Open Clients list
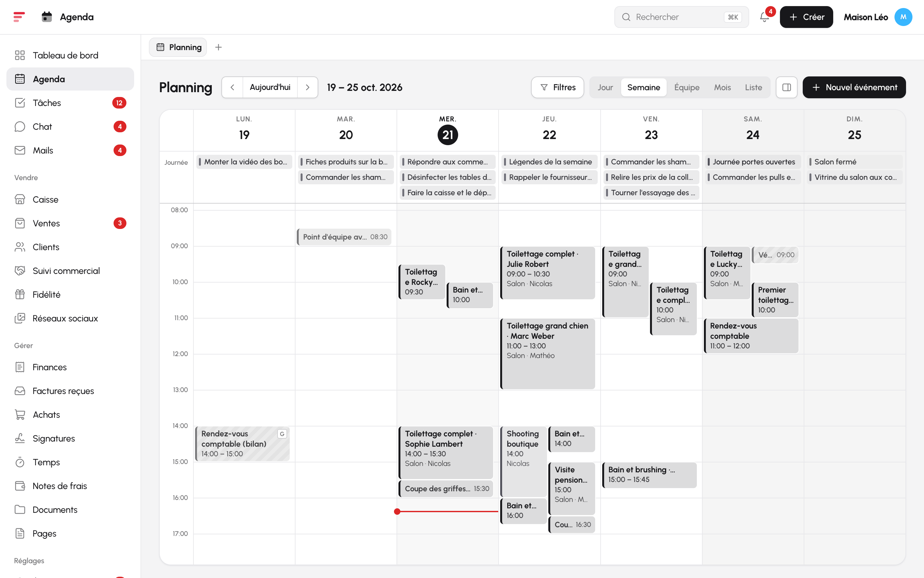Image resolution: width=924 pixels, height=578 pixels. coord(70,247)
